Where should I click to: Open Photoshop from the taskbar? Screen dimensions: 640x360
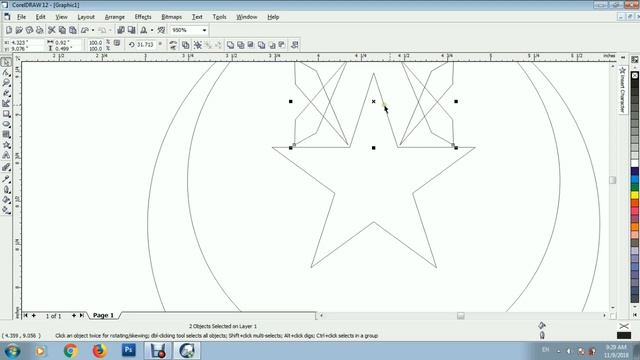pos(129,351)
